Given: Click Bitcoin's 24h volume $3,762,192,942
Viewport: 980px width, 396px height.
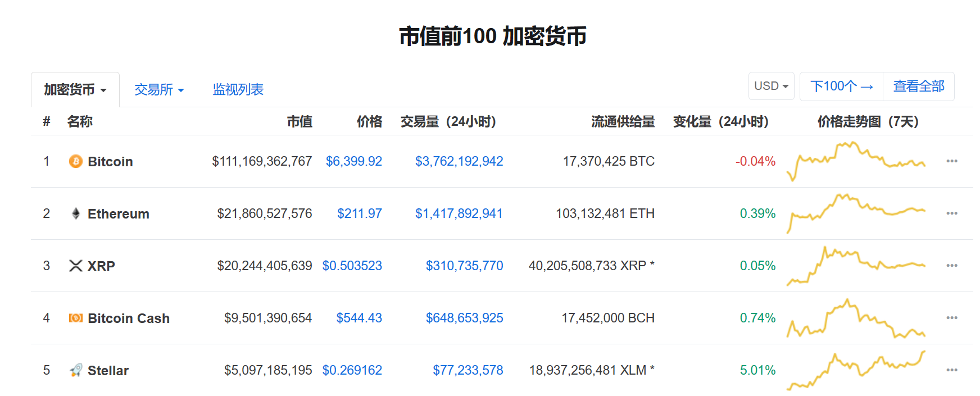Looking at the screenshot, I should (x=459, y=161).
